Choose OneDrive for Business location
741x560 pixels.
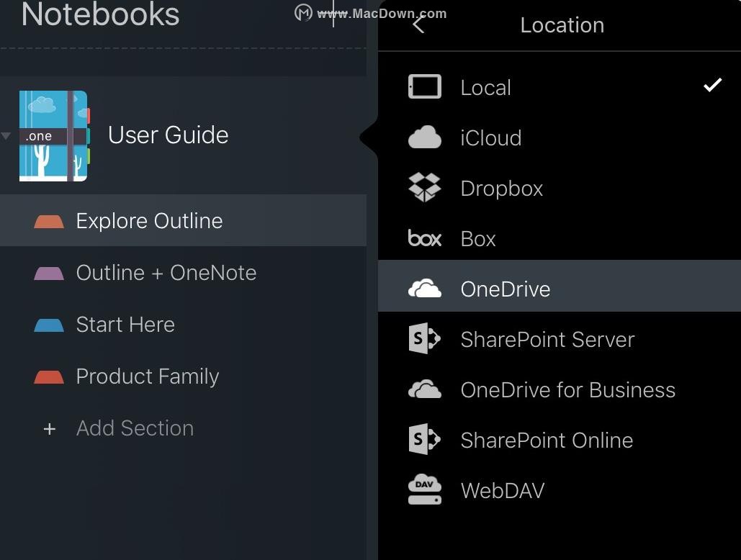pyautogui.click(x=560, y=389)
